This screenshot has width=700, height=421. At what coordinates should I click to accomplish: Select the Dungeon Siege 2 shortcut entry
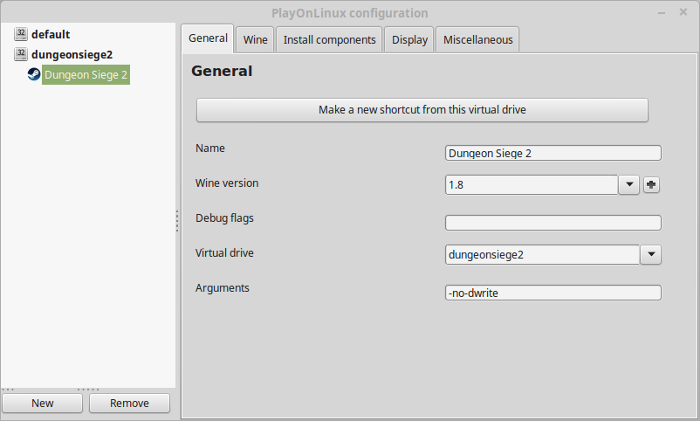86,75
